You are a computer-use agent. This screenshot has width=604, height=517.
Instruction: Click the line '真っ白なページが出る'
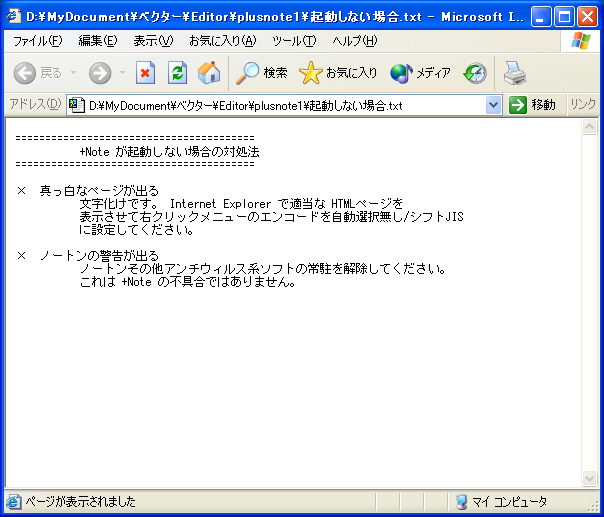pyautogui.click(x=99, y=190)
